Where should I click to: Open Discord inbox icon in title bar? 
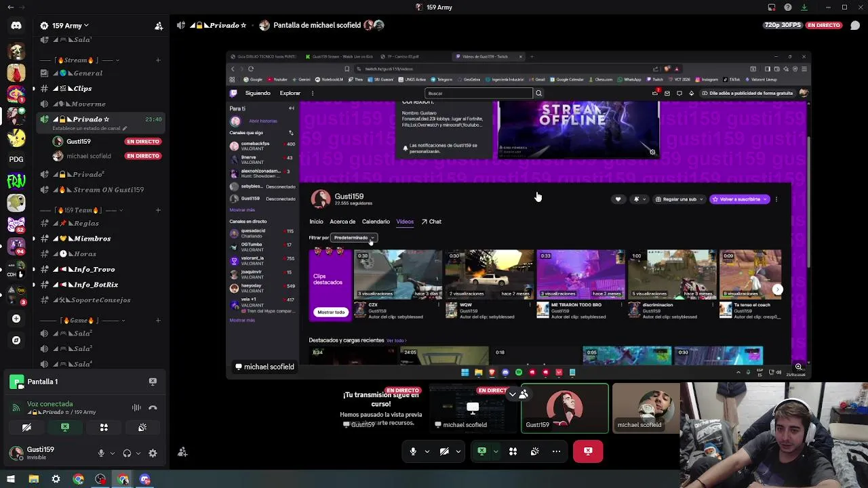(x=772, y=7)
